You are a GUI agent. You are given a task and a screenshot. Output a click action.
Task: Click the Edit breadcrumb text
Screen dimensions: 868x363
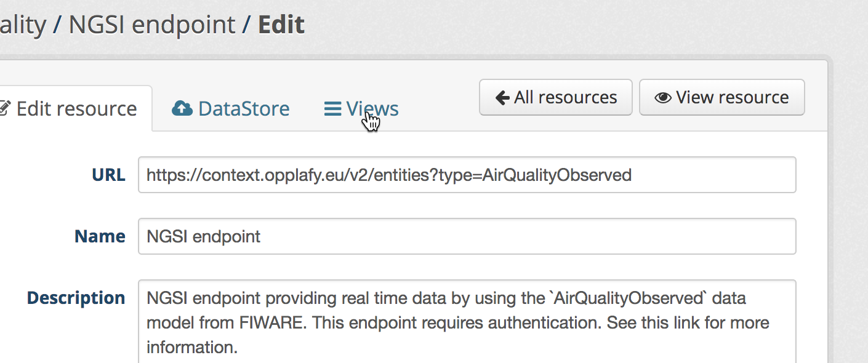[x=281, y=25]
